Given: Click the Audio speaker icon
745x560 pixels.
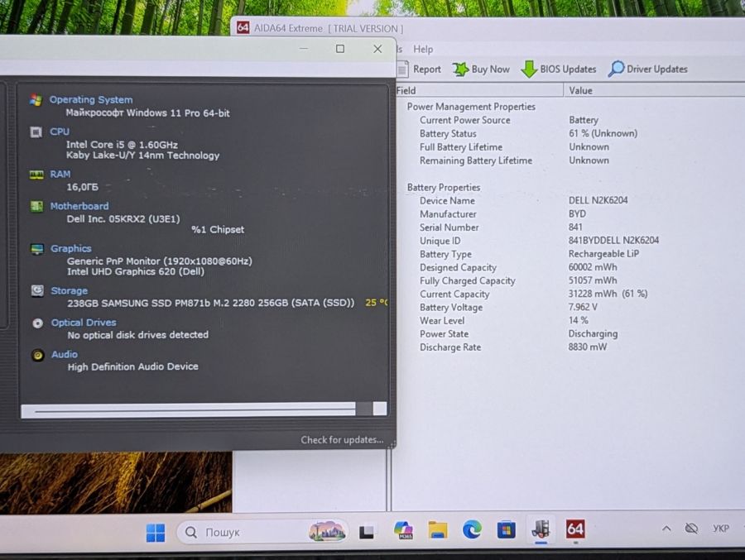Looking at the screenshot, I should [38, 355].
